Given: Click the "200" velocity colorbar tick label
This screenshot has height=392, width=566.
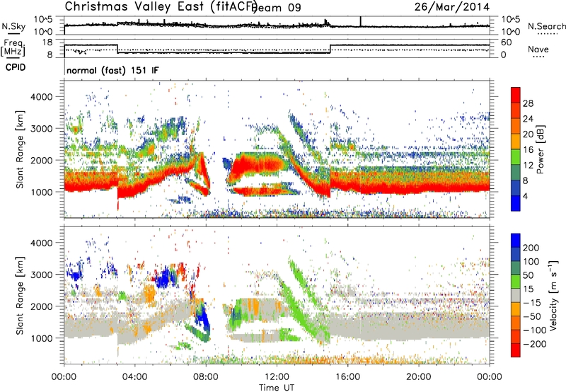Looking at the screenshot, I should coord(531,248).
